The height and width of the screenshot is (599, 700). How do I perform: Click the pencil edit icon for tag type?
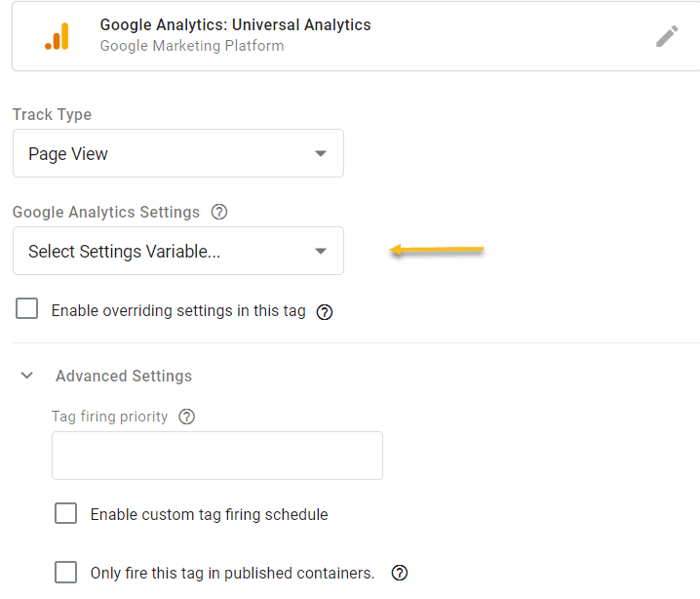tap(667, 36)
